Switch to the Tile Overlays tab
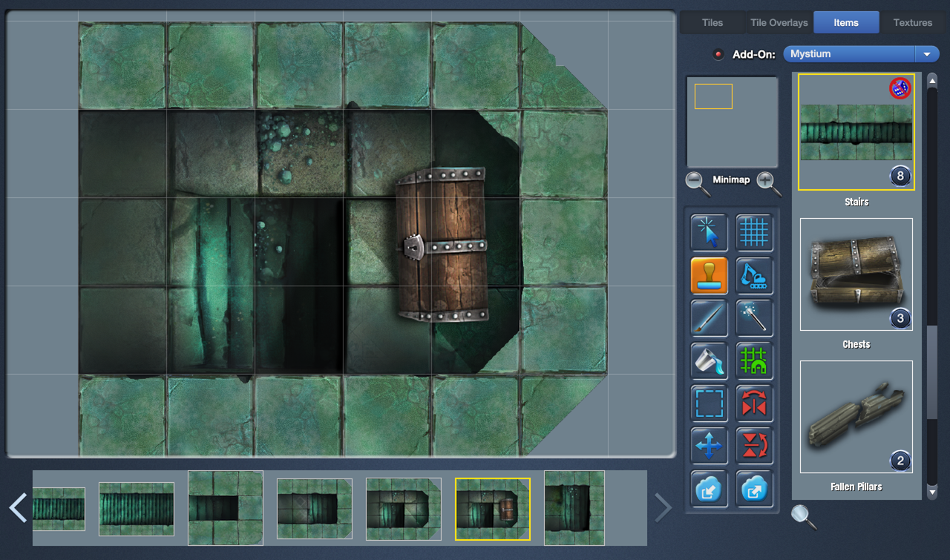950x560 pixels. point(779,22)
